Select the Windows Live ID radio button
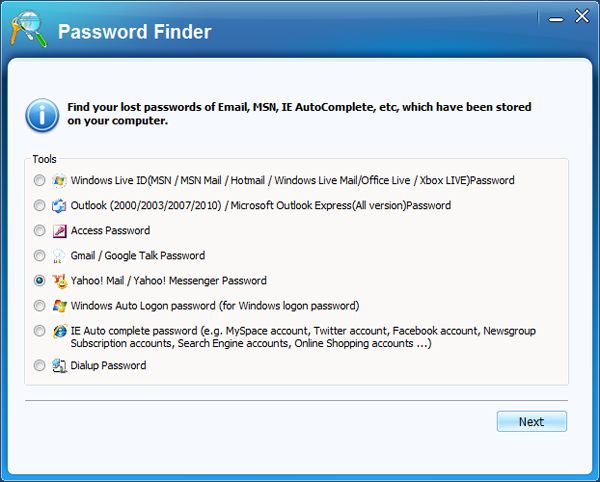Viewport: 600px width, 482px height. click(39, 180)
